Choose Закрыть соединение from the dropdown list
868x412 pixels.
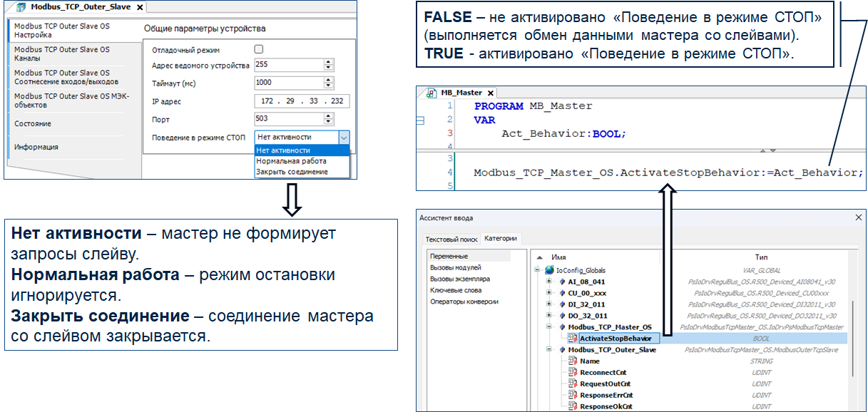point(292,172)
